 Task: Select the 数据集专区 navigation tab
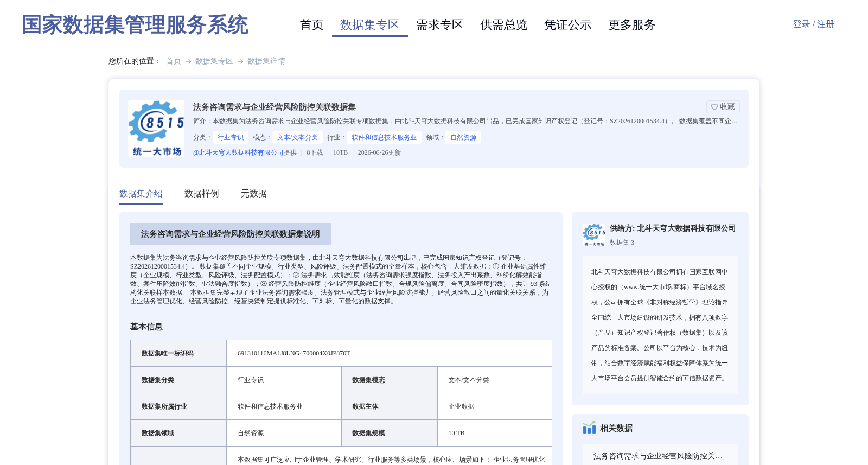click(x=369, y=25)
